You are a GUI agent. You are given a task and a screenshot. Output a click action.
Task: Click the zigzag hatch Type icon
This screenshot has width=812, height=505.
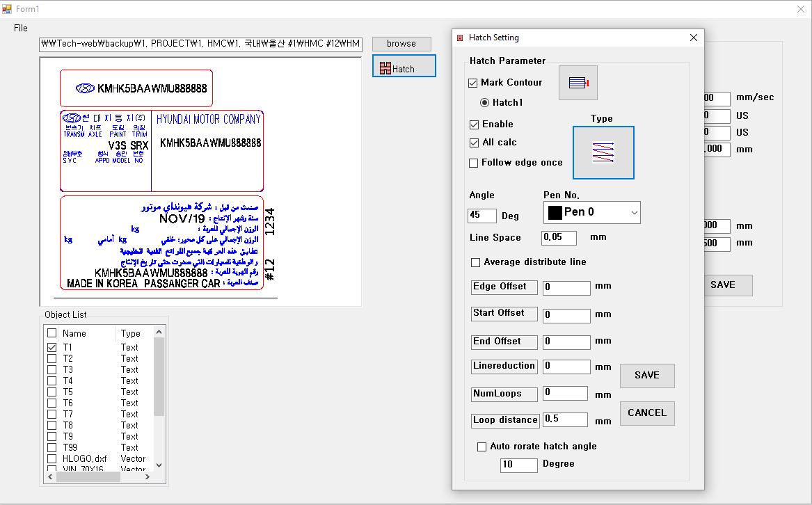coord(603,152)
